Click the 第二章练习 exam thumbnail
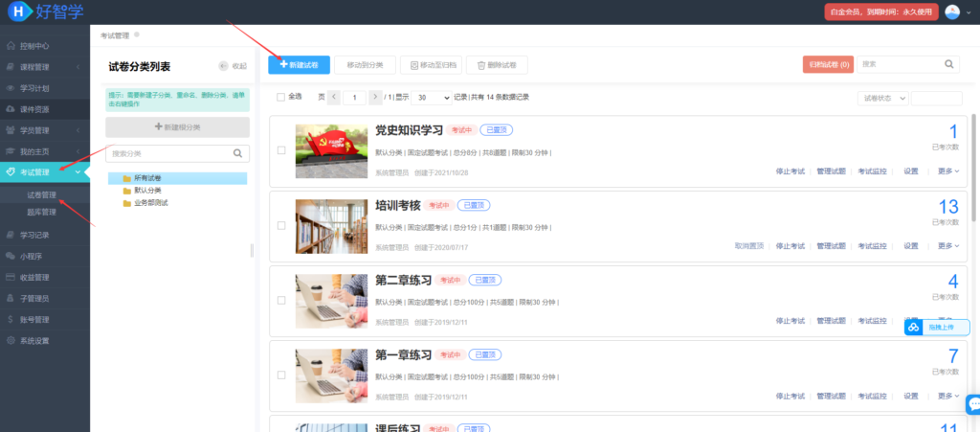This screenshot has height=432, width=980. [x=330, y=298]
